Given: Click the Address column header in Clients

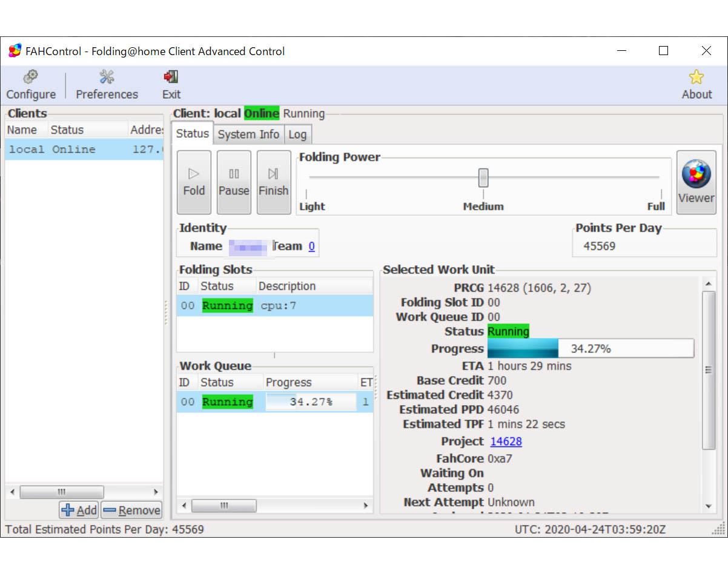Looking at the screenshot, I should tap(146, 130).
